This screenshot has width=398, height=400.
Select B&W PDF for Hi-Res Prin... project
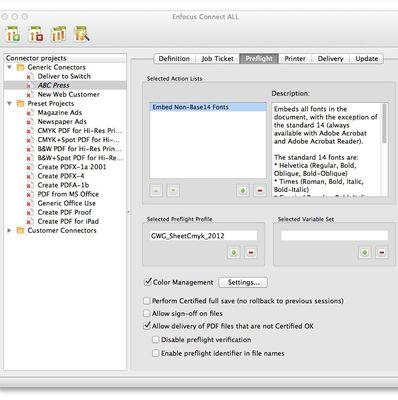[x=79, y=149]
